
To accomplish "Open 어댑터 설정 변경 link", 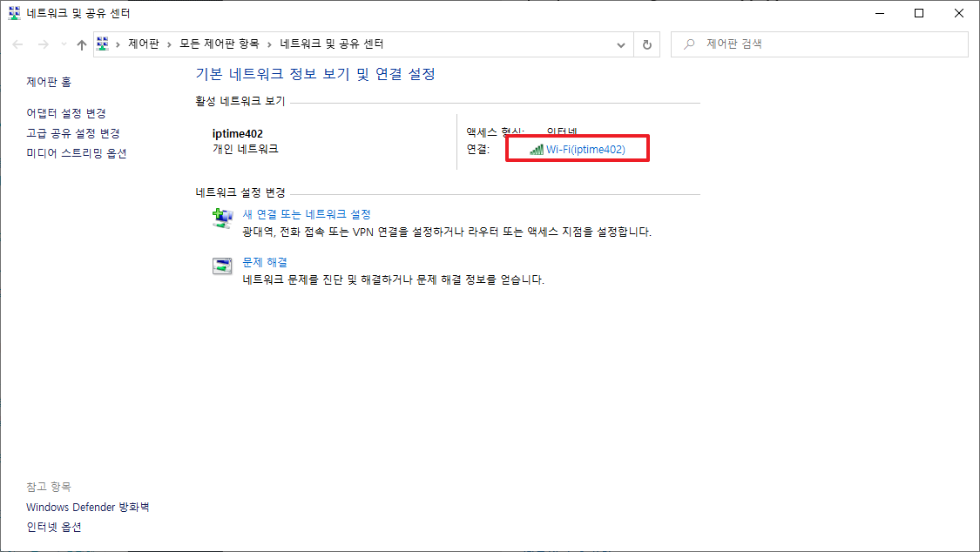I will point(66,113).
